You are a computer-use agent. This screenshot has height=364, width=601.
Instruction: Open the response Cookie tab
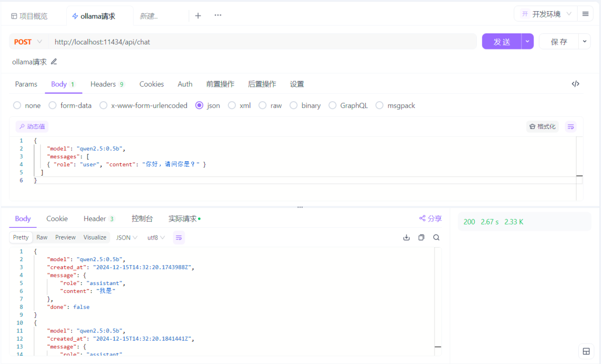[57, 219]
